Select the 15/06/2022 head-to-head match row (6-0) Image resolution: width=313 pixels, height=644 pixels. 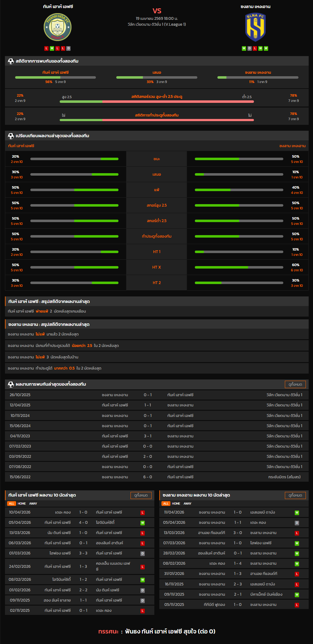point(156,477)
